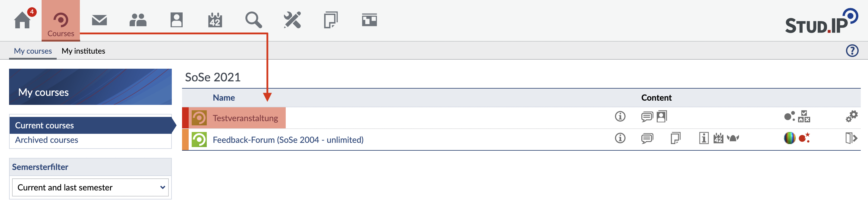The width and height of the screenshot is (868, 204).
Task: Open the Search magnifier icon
Action: click(253, 20)
